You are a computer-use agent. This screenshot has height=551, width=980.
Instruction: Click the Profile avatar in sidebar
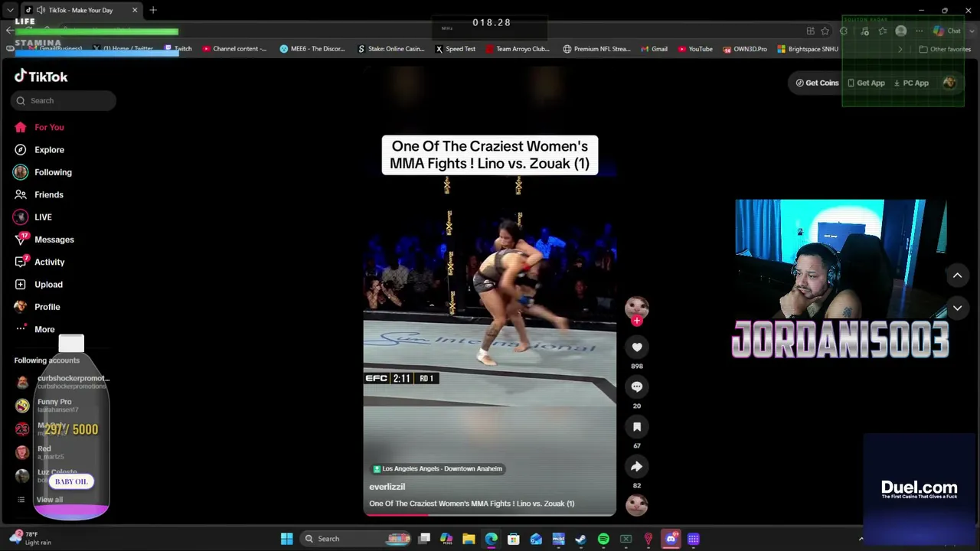pos(21,307)
